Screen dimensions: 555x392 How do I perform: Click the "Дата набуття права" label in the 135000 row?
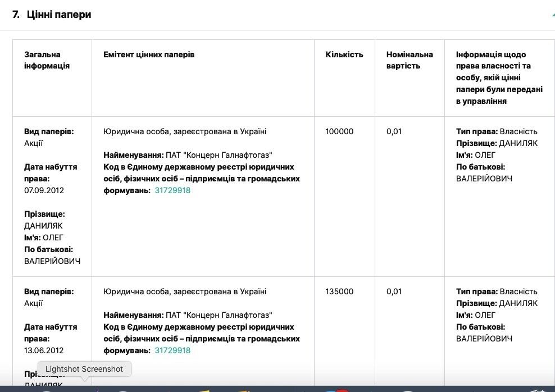tap(51, 333)
